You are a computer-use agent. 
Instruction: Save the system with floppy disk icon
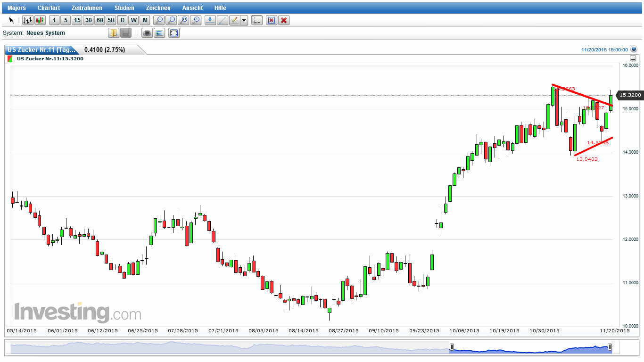pyautogui.click(x=126, y=33)
